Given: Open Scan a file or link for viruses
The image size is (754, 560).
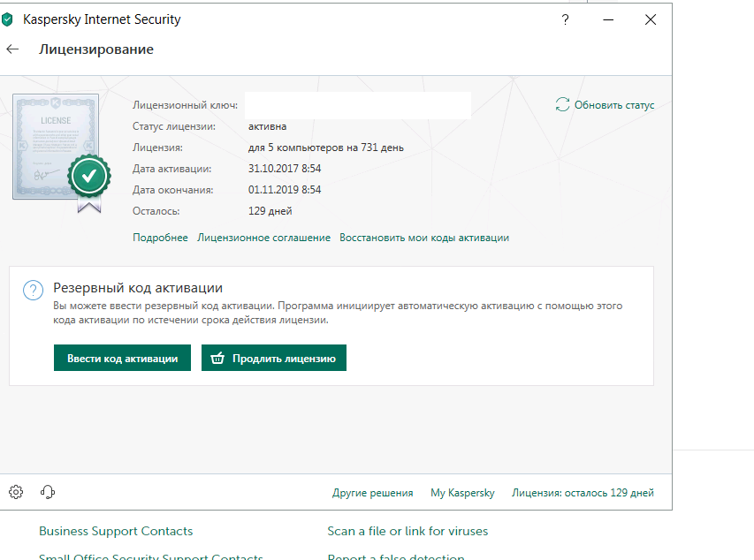Looking at the screenshot, I should [x=407, y=531].
